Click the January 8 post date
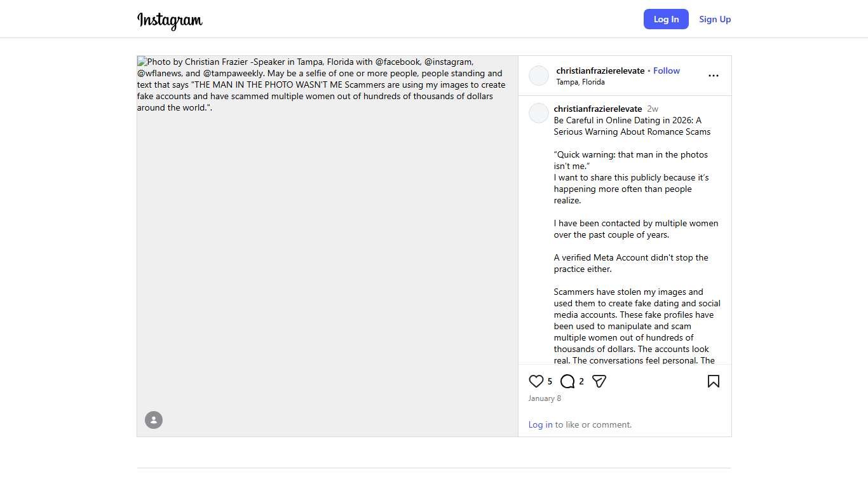 (545, 398)
